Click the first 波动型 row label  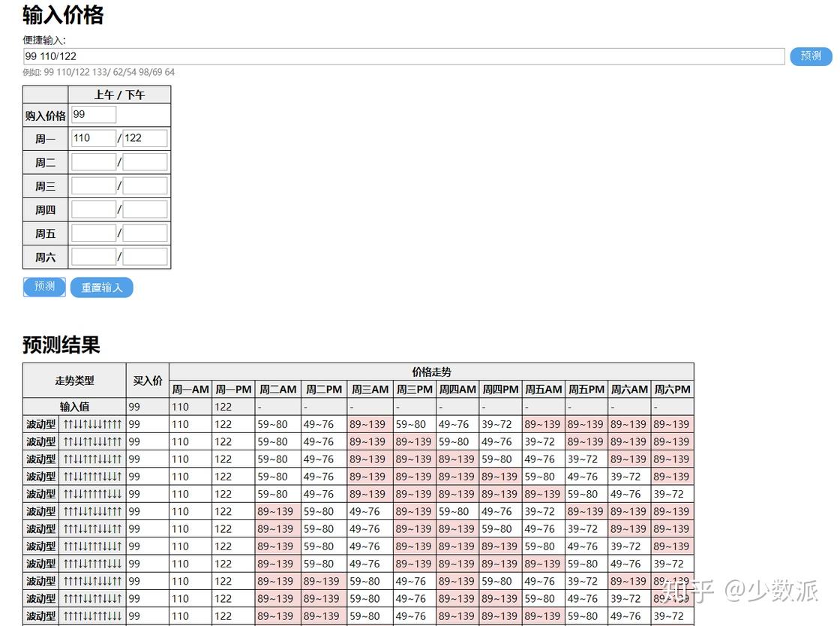41,425
